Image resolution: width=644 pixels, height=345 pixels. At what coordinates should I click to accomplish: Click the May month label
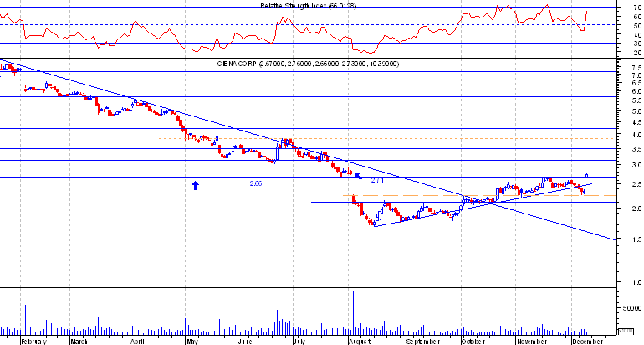coord(192,342)
